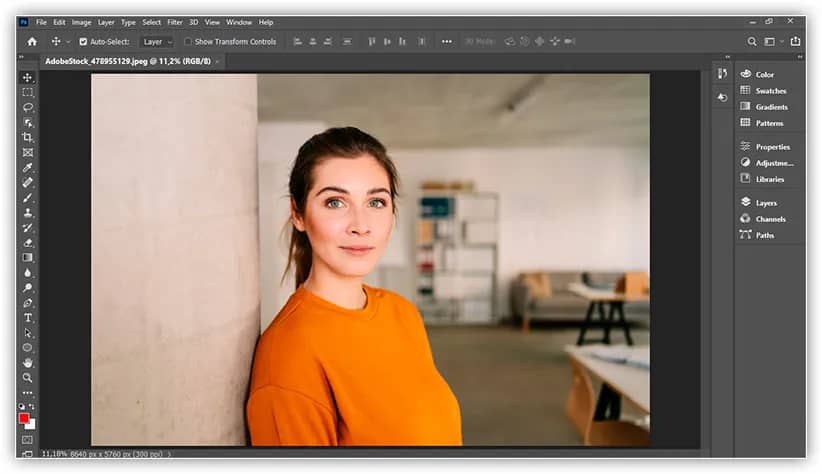822x474 pixels.
Task: Open the Swatches panel
Action: tap(770, 91)
